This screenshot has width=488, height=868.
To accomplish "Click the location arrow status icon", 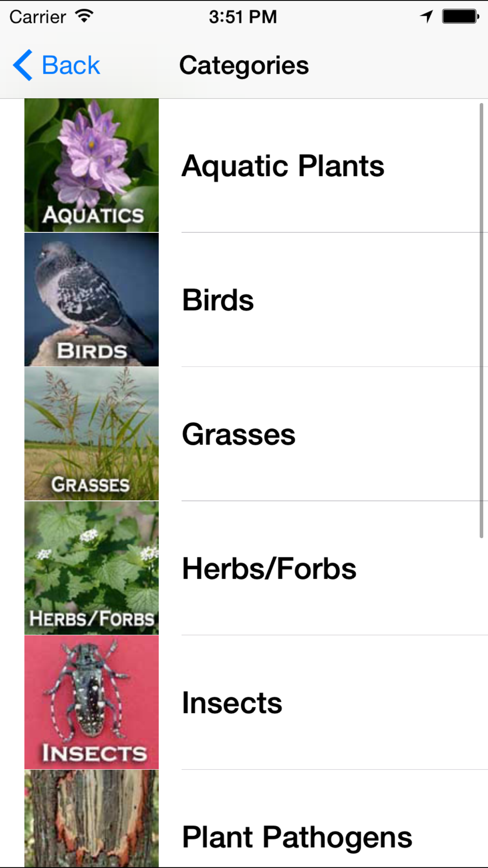I will (427, 17).
